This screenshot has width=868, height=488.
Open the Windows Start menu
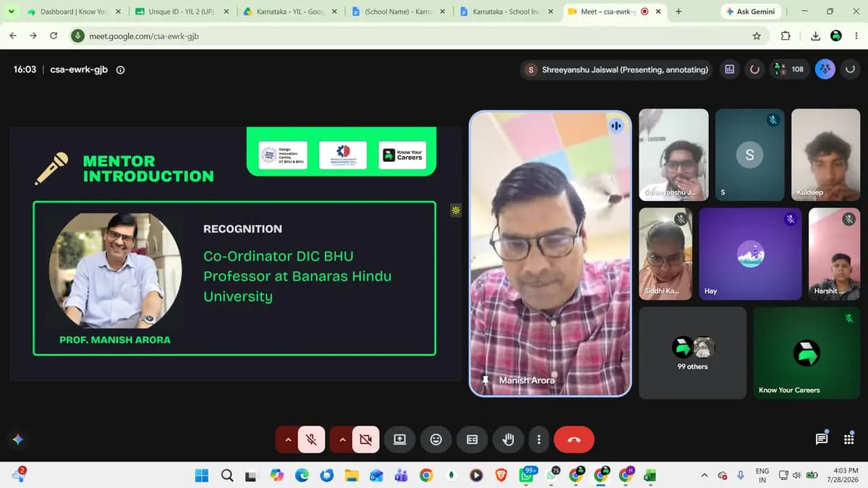point(202,475)
